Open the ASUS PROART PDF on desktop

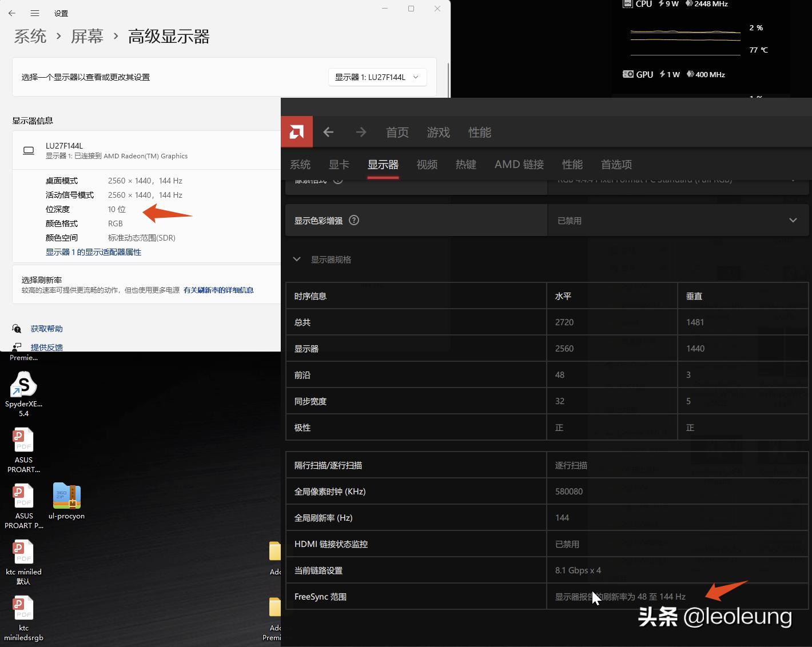(x=23, y=440)
